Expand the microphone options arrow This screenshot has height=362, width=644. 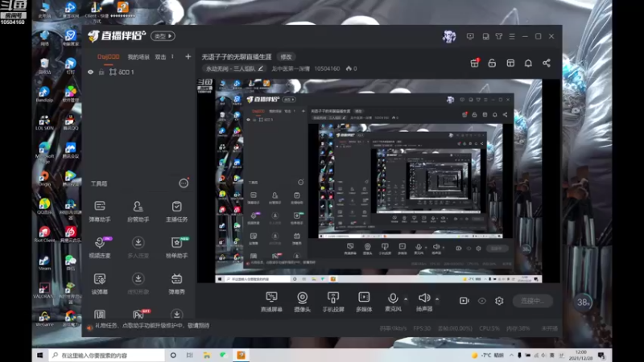tap(406, 298)
